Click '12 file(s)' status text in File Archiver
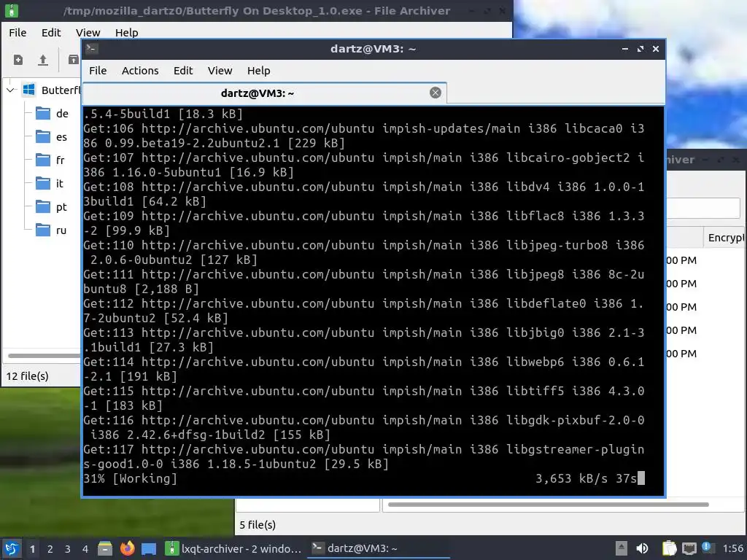 (x=27, y=376)
